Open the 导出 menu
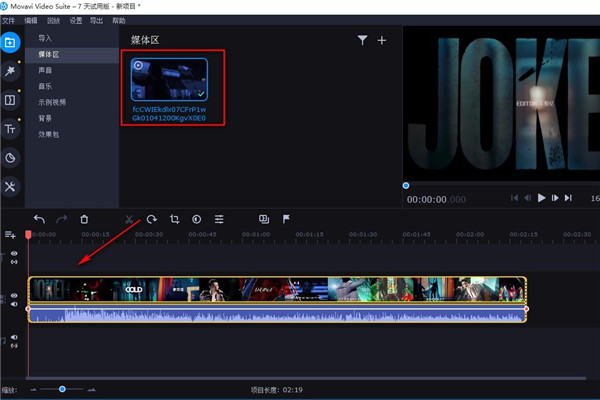Screen dimensions: 600x400 click(96, 20)
